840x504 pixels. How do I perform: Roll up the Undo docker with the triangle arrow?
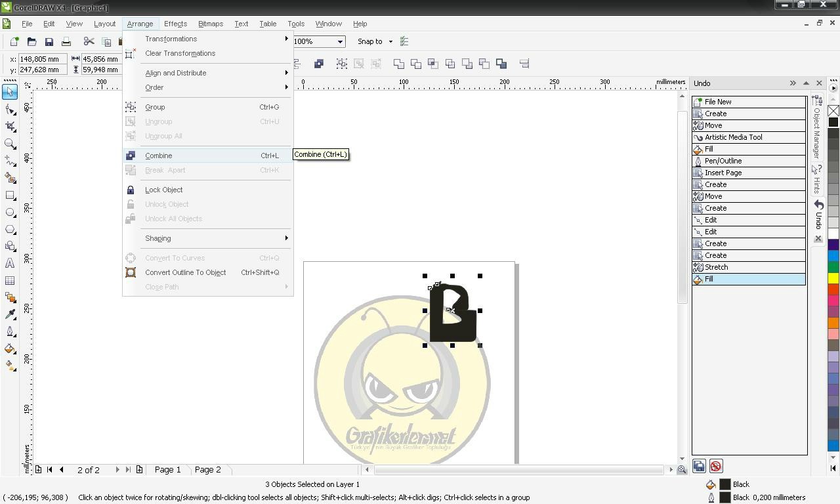pyautogui.click(x=806, y=83)
